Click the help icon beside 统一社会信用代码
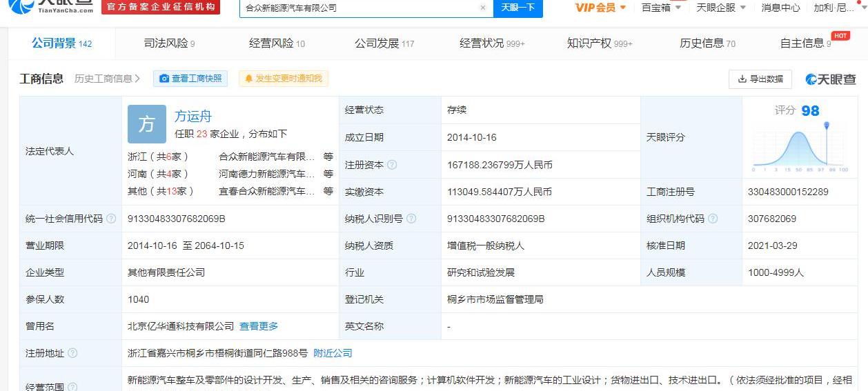The height and width of the screenshot is (391, 868). 111,219
